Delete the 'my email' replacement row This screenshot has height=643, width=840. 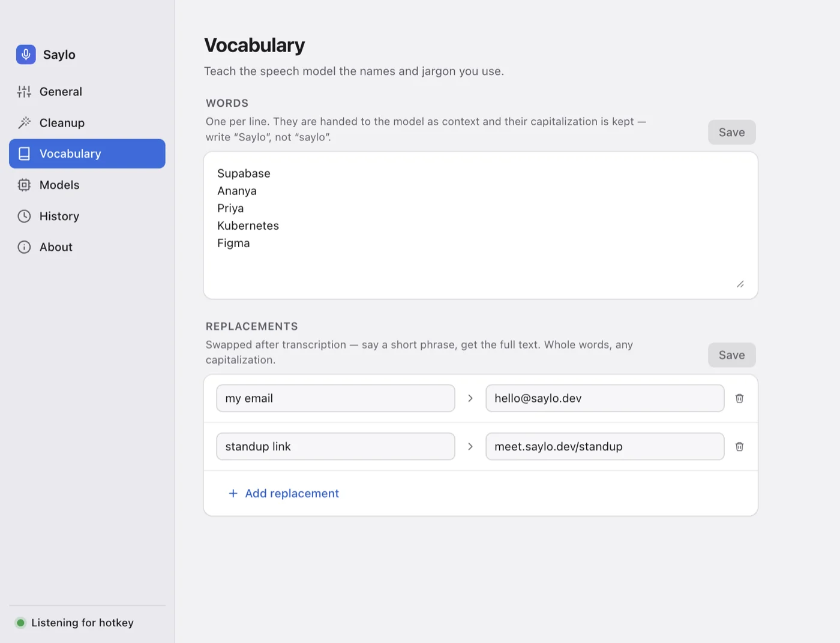(739, 398)
